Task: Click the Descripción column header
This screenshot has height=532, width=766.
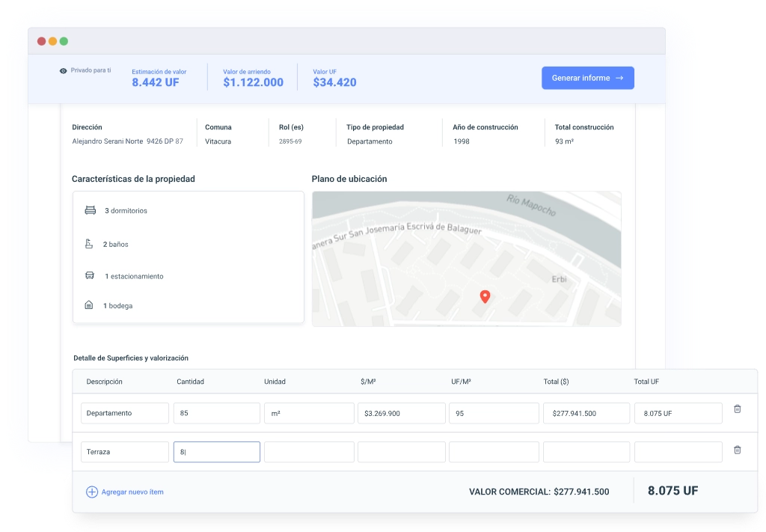Action: click(104, 382)
